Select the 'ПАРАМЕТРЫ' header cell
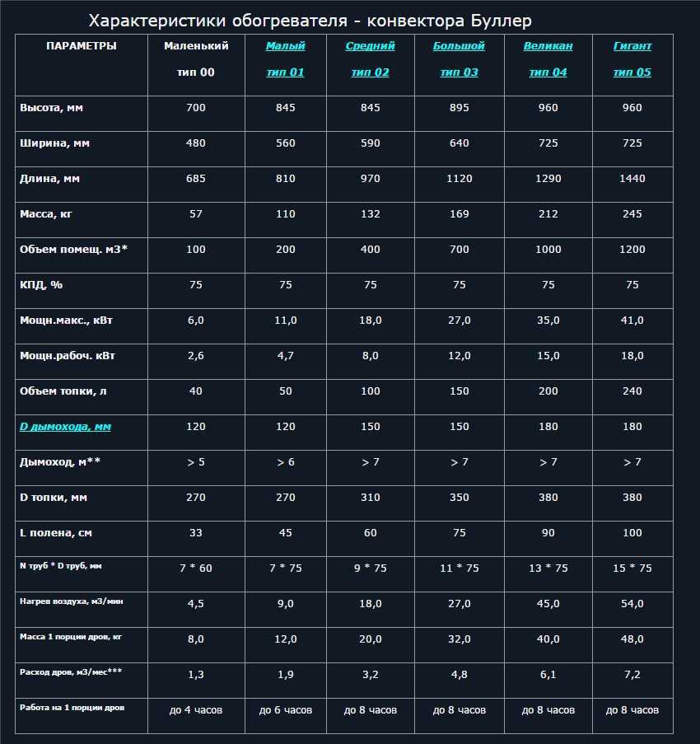This screenshot has height=744, width=700. tap(81, 46)
